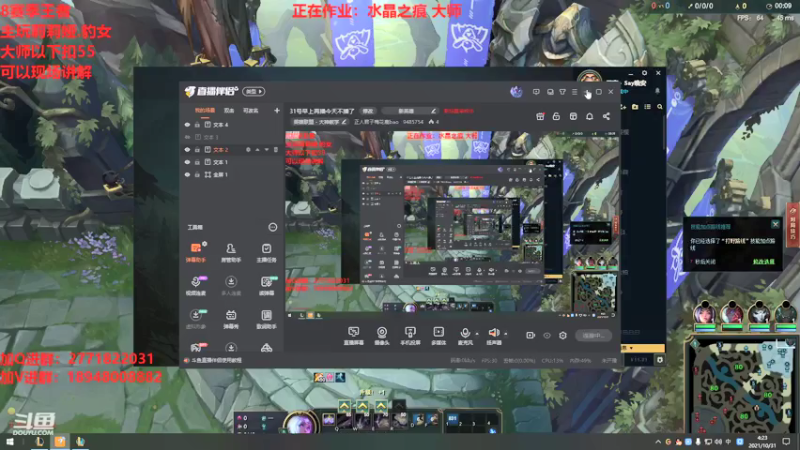
Task: Open the 房管助手 tool
Action: (231, 252)
